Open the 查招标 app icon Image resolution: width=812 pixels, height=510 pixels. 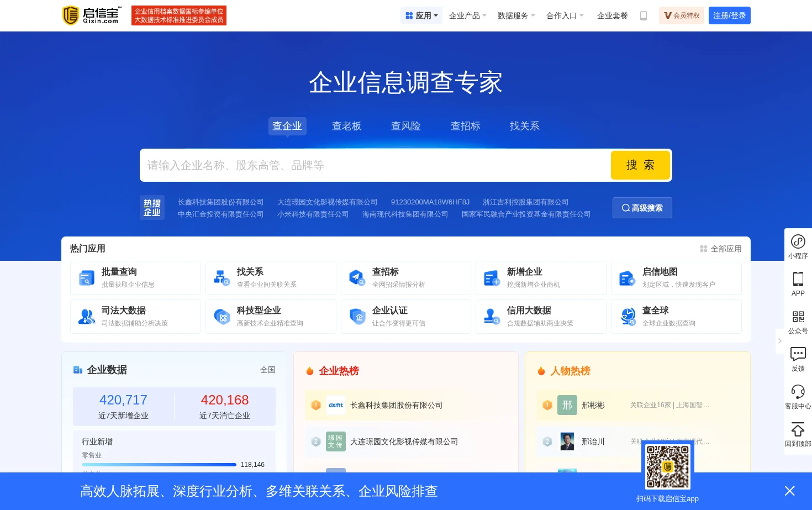357,278
